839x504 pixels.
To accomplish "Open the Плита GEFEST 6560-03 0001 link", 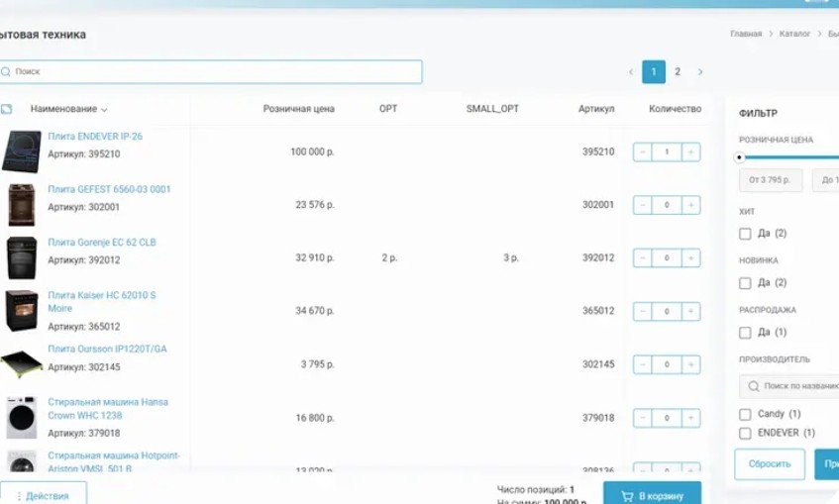I will coord(109,189).
